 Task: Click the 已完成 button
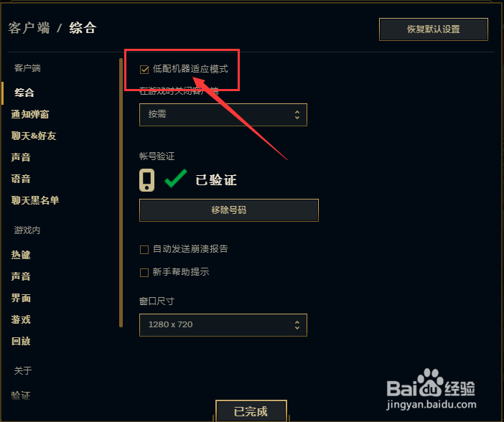(x=251, y=411)
